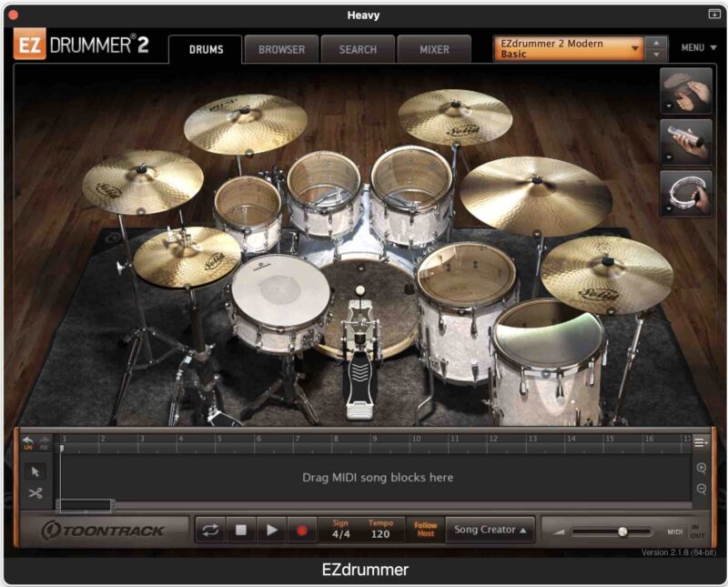Zoom in on the song track
Screen dimensions: 728x587
pos(702,469)
